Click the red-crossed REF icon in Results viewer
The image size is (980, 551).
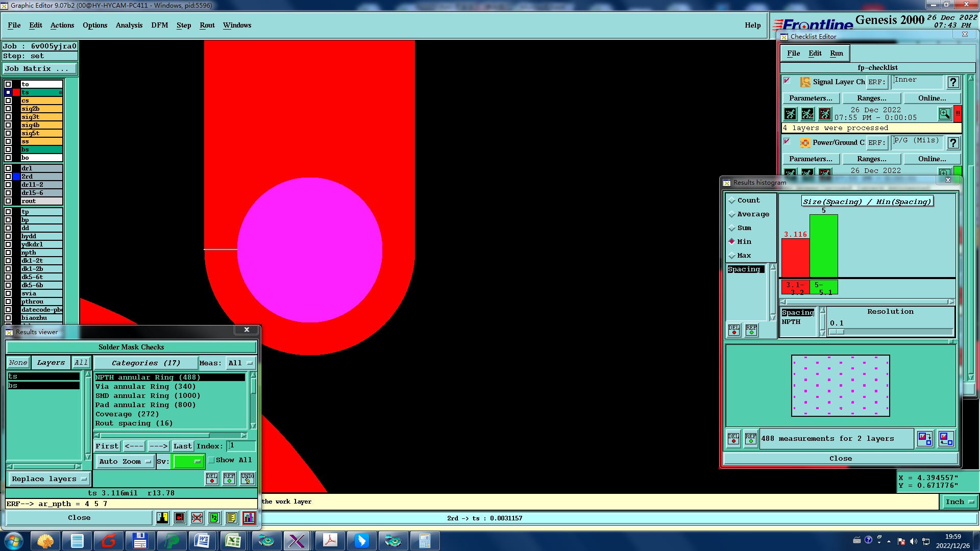click(197, 518)
